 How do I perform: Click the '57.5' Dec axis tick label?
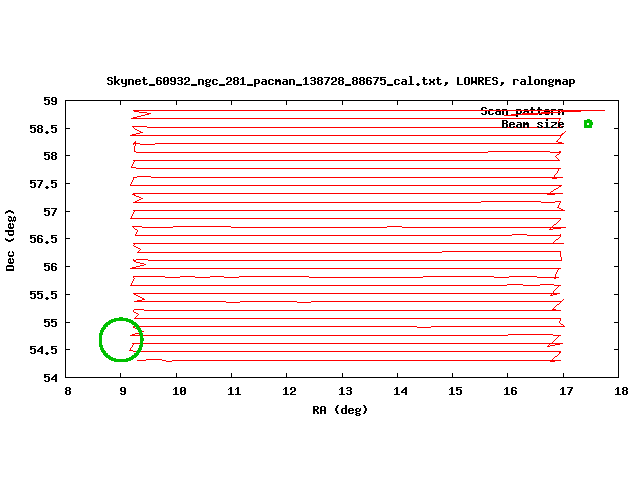[44, 184]
